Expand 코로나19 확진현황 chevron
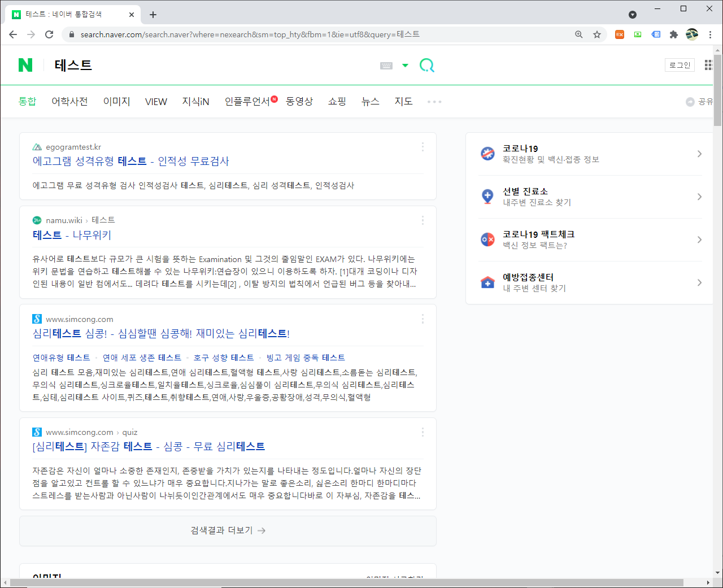Screen dimensions: 723x588 coord(699,154)
